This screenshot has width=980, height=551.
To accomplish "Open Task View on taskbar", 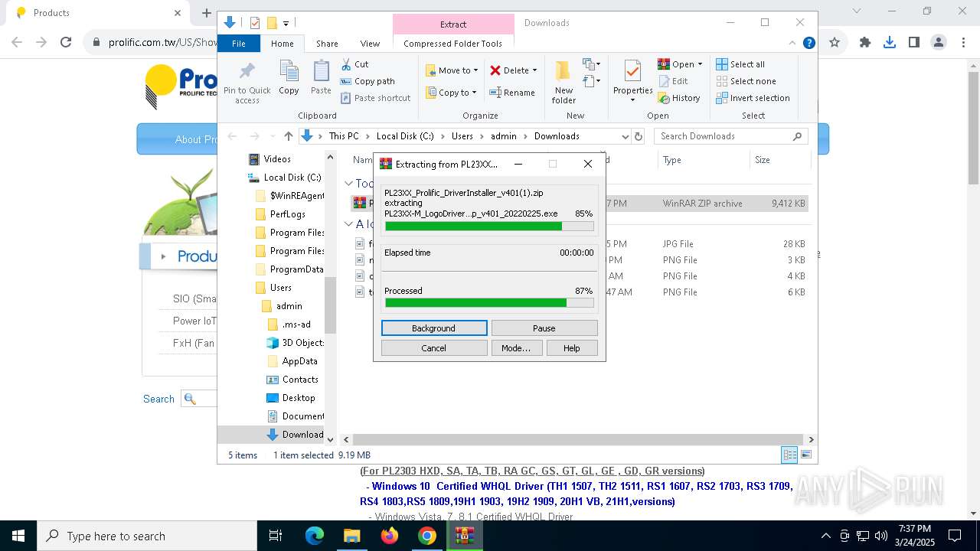I will click(276, 536).
